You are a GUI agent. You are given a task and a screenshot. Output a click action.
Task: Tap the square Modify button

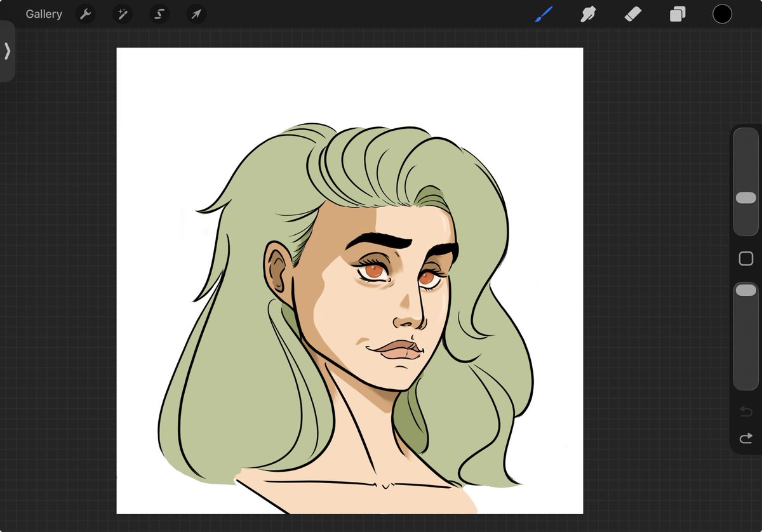[745, 259]
